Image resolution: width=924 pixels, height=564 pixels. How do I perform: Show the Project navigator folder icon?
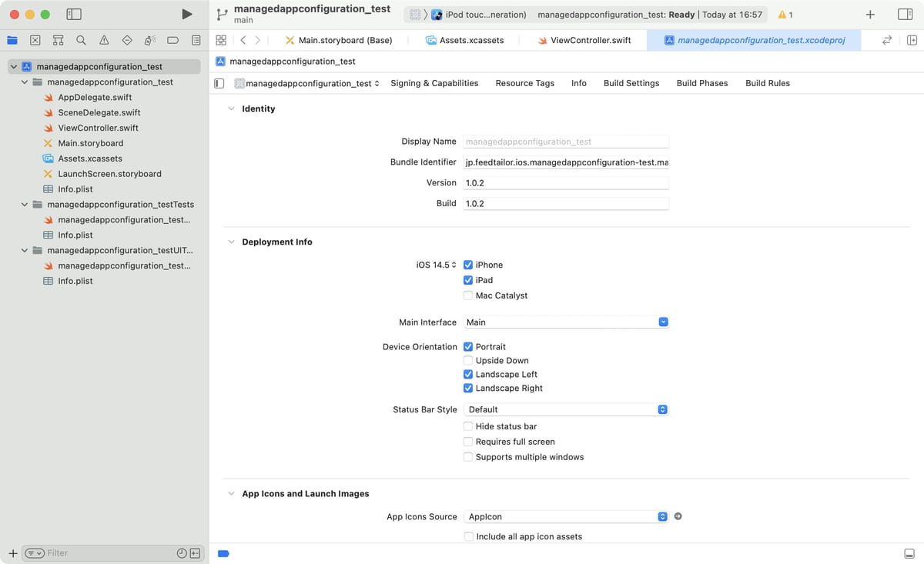click(12, 40)
